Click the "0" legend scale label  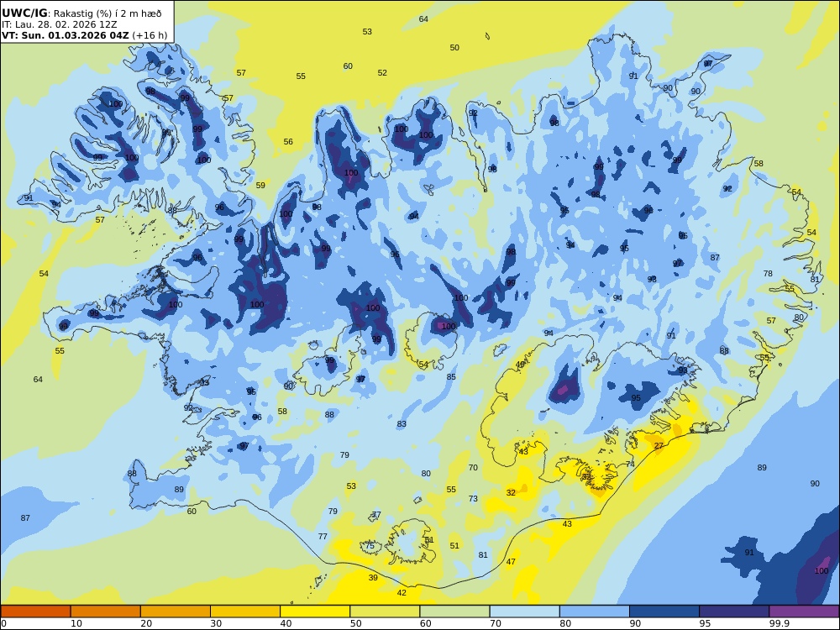click(3, 623)
